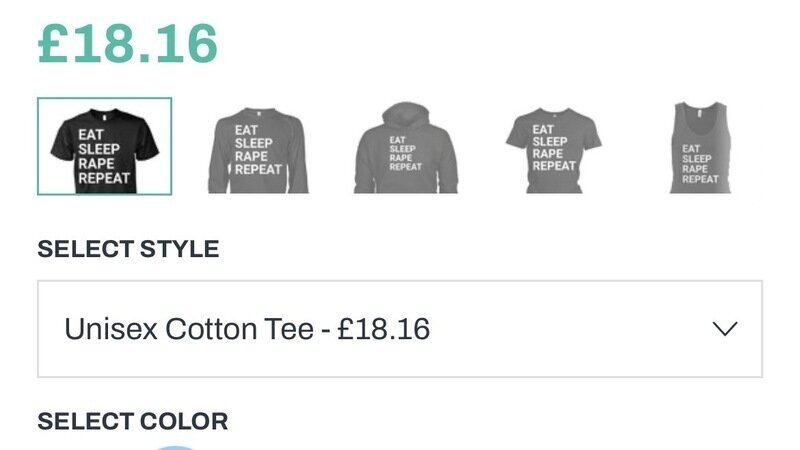The height and width of the screenshot is (450, 800).
Task: Click the £18.16 price heading
Action: [x=128, y=43]
